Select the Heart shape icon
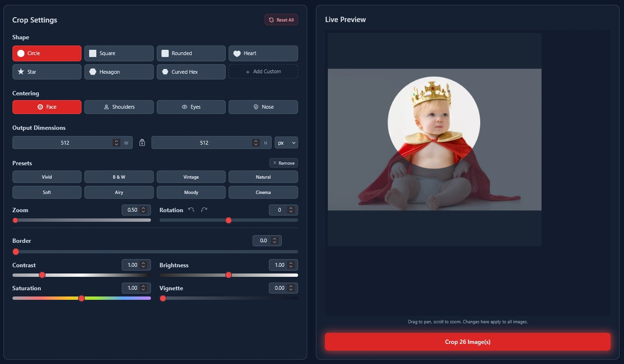Viewport: 624px width, 364px height. pyautogui.click(x=237, y=53)
